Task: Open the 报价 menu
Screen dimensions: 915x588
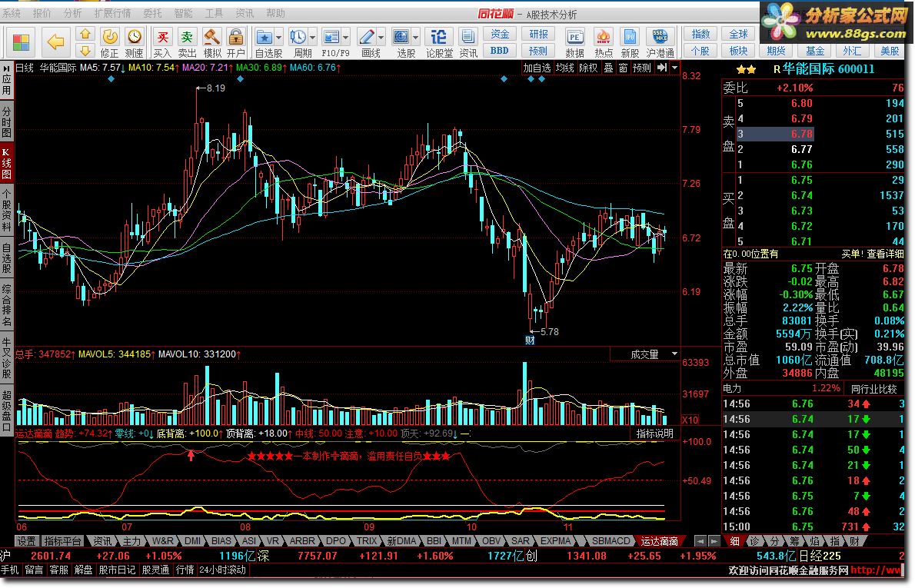Action: click(42, 13)
